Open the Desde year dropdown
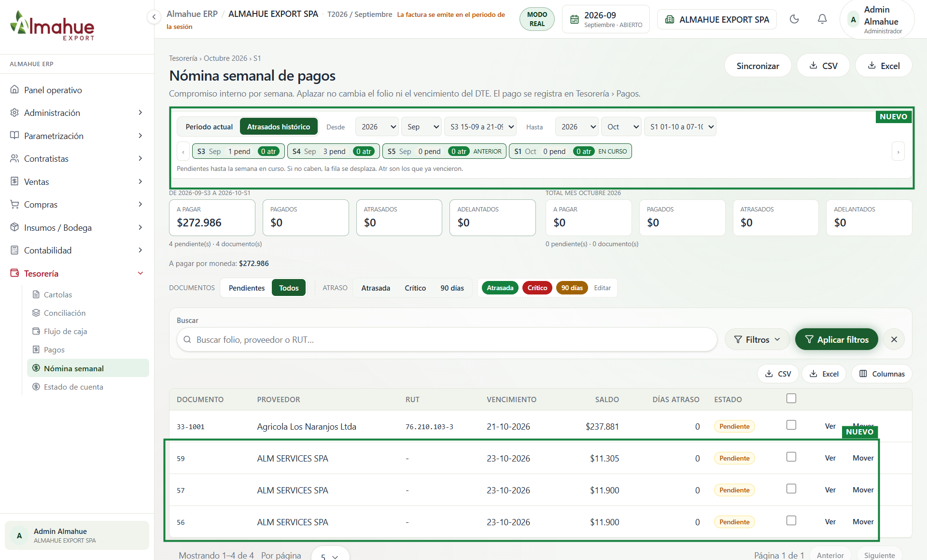This screenshot has height=560, width=927. 377,126
